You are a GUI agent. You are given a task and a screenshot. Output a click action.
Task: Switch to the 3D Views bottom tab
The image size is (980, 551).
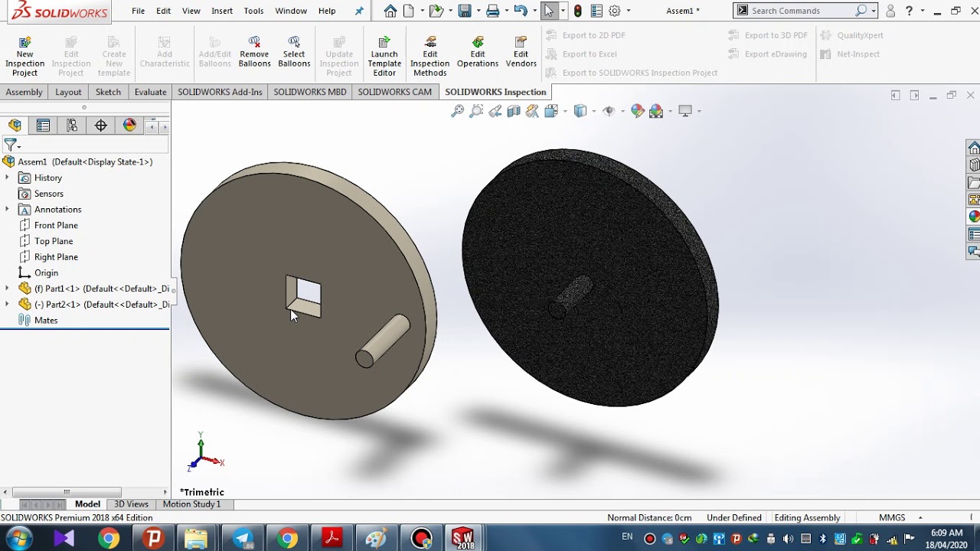click(131, 504)
